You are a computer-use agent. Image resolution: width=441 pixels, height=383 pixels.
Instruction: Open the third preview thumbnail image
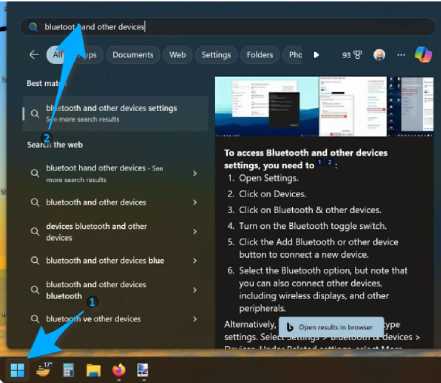click(x=411, y=106)
